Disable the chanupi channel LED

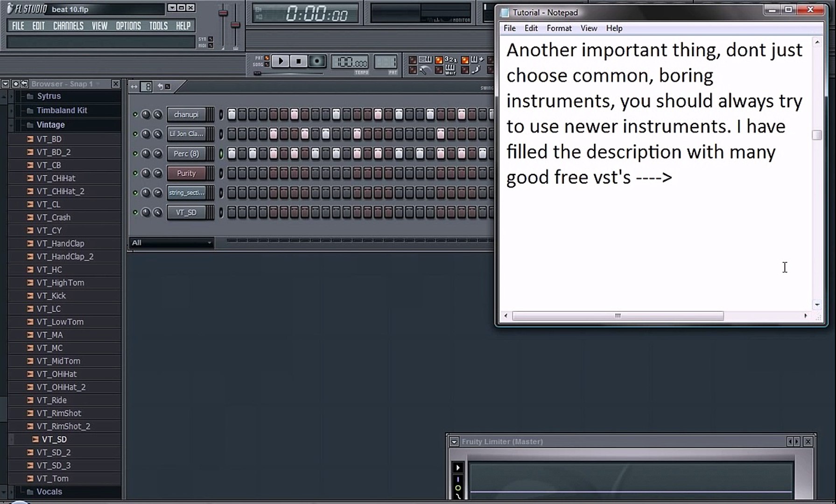coord(135,114)
